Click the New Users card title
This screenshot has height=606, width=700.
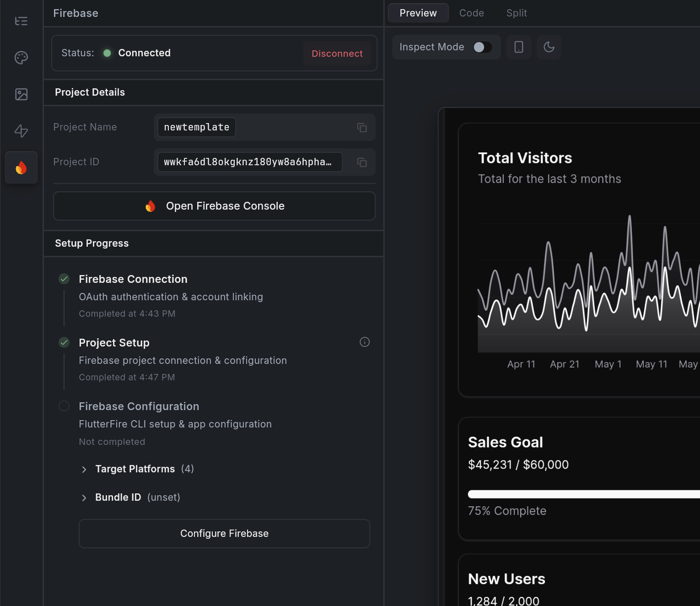tap(506, 579)
